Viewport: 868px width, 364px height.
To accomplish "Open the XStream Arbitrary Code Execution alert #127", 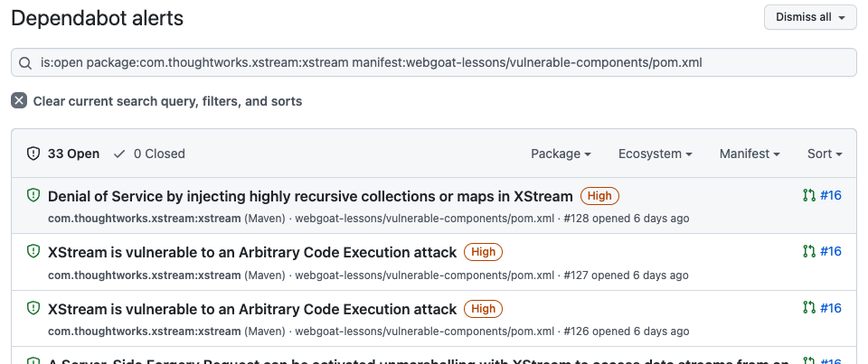I will click(x=252, y=253).
